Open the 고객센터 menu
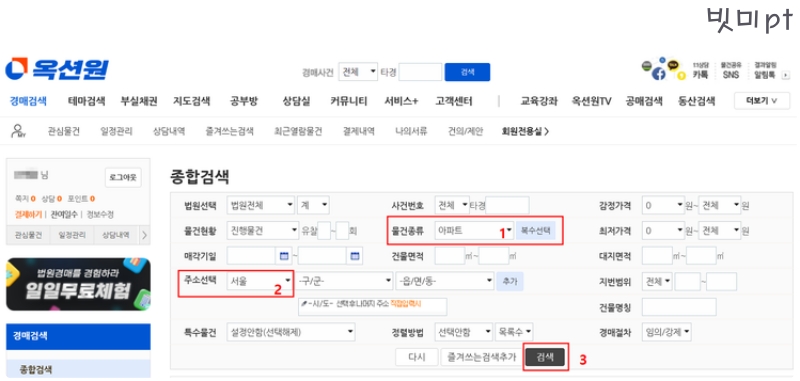 454,101
